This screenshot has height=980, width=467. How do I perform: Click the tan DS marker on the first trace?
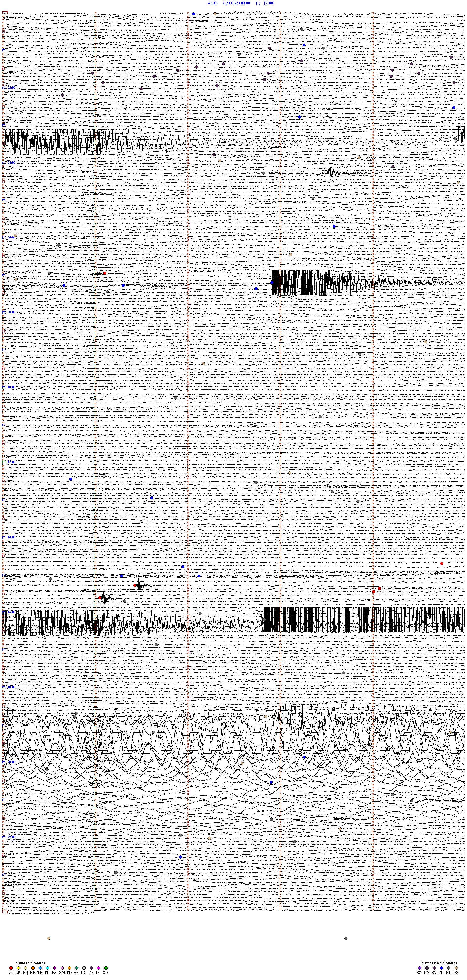point(215,14)
